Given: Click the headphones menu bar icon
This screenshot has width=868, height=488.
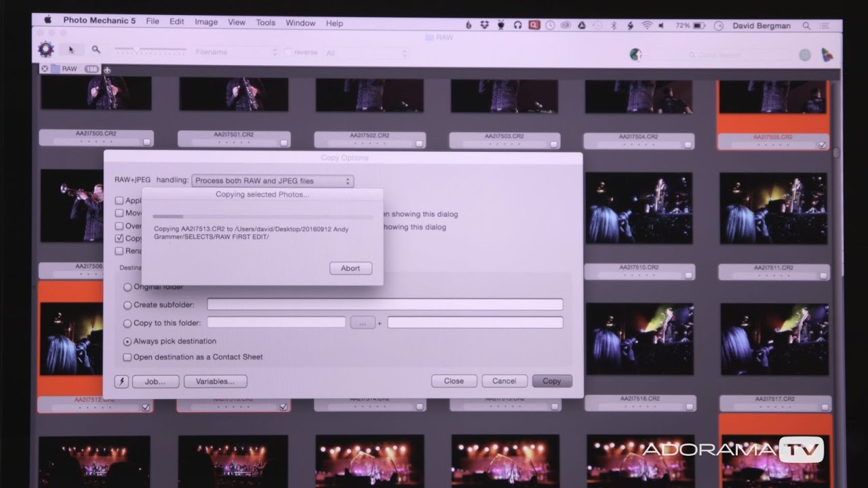Looking at the screenshot, I should (x=517, y=25).
